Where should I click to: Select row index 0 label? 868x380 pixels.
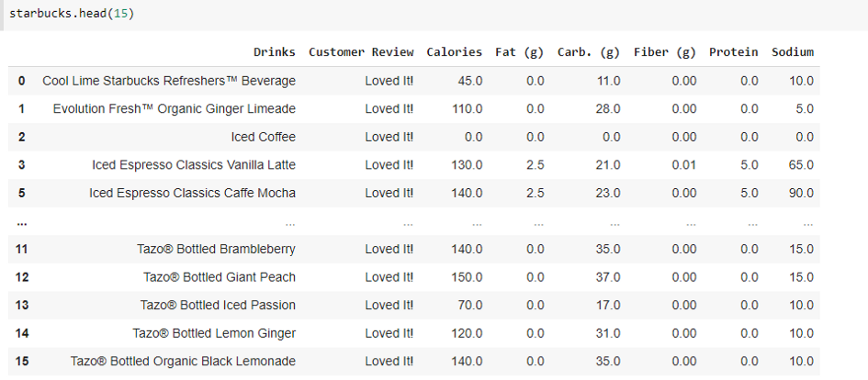tap(22, 82)
